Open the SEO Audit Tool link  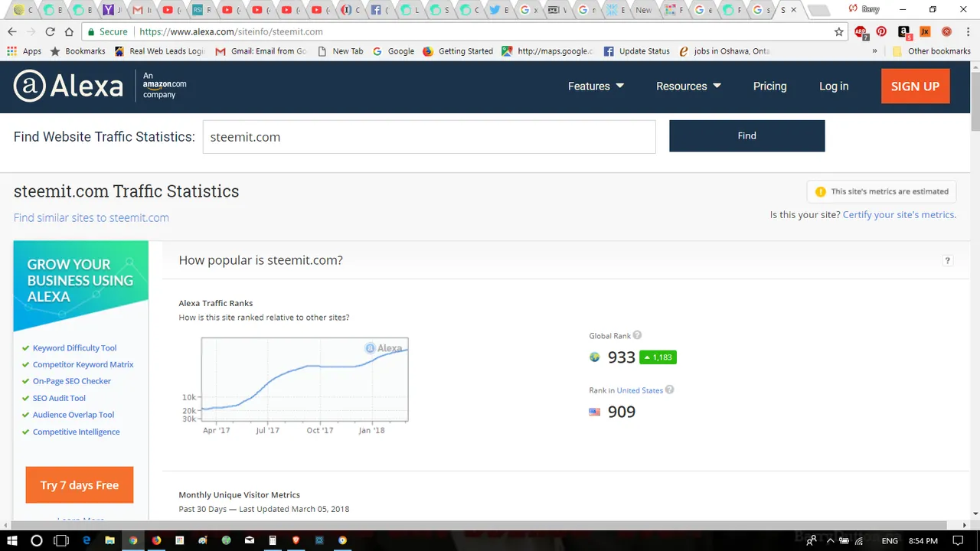point(59,398)
